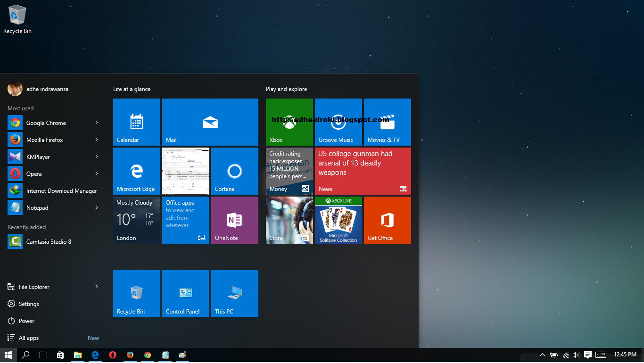Open the This PC tile
The height and width of the screenshot is (363, 644).
235,294
